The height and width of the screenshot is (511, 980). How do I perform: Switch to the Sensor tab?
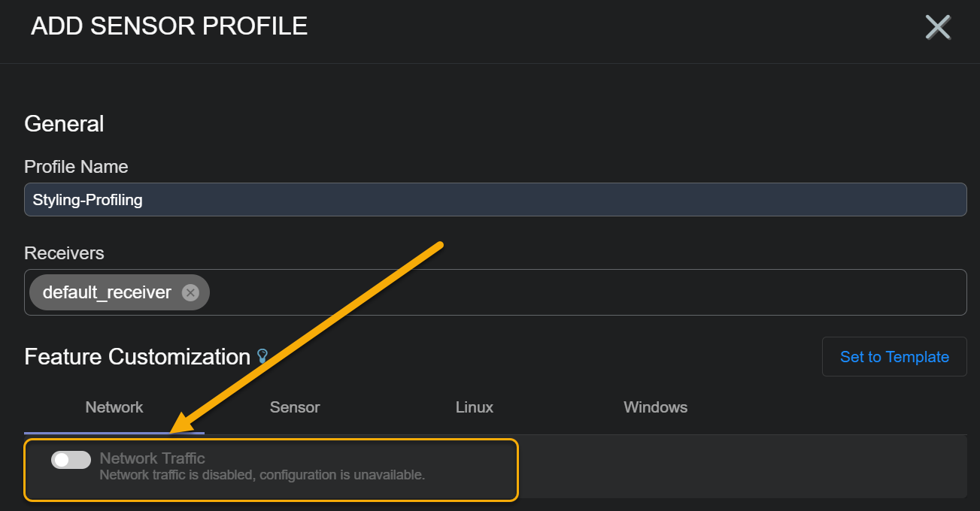coord(295,407)
